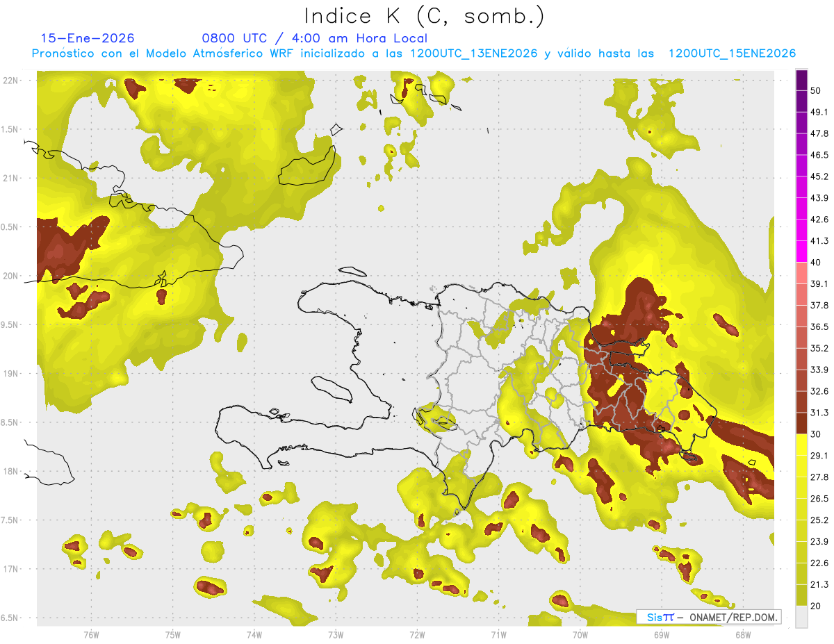Viewport: 834px width, 644px height.
Task: Click the legend value "25.2"
Action: [819, 520]
